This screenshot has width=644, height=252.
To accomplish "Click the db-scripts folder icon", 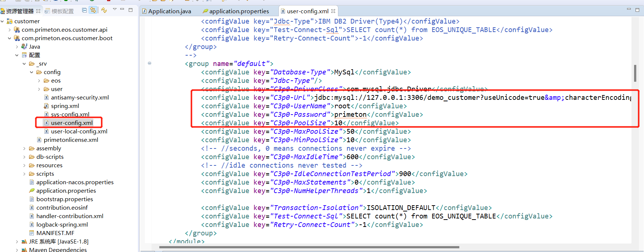I will (x=32, y=157).
